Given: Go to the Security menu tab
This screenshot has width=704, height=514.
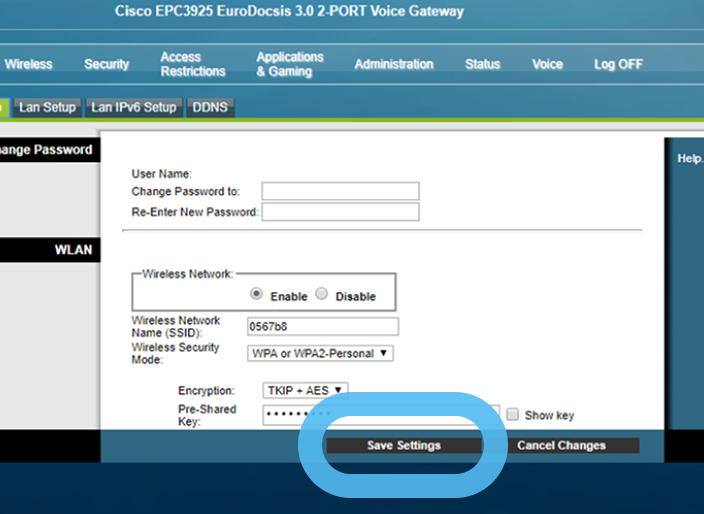Looking at the screenshot, I should coord(106,64).
